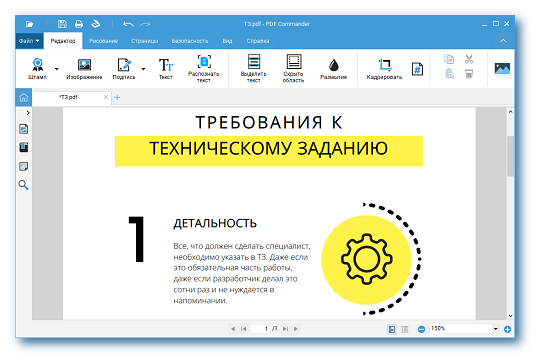The width and height of the screenshot is (540, 363).
Task: Close the ТЗ.pdf document tab
Action: point(106,97)
